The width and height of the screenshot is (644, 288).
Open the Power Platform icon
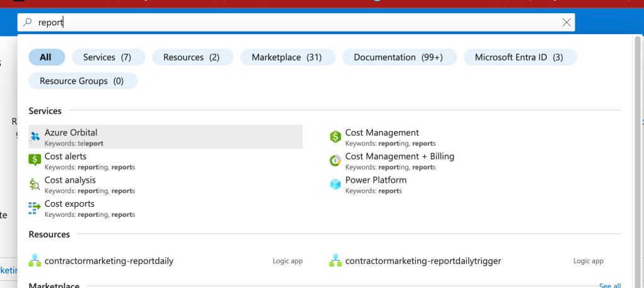click(x=336, y=184)
